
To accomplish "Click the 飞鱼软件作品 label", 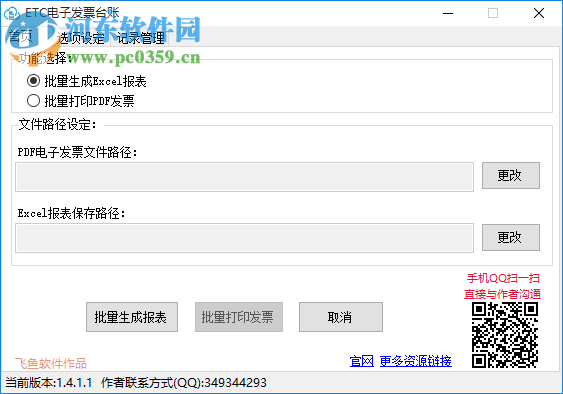I will (51, 363).
